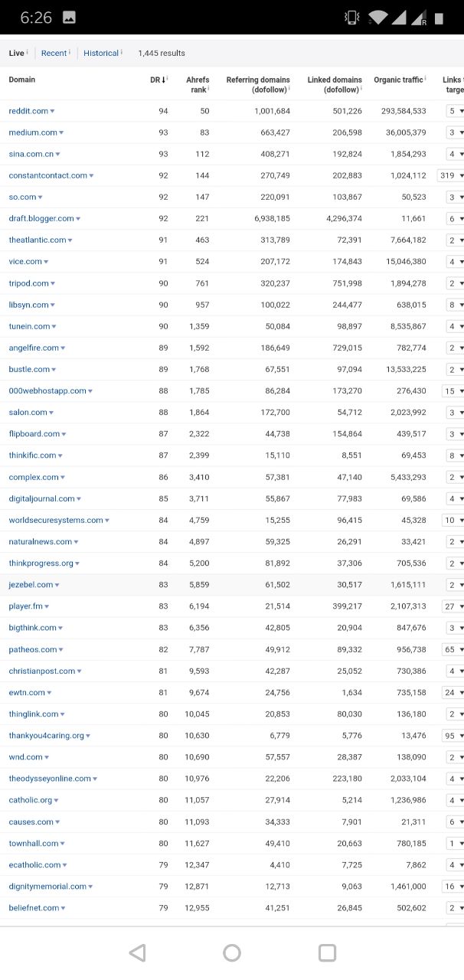Open the jezebel.com domain link
Viewport: 464px width, 980px height.
click(x=31, y=584)
